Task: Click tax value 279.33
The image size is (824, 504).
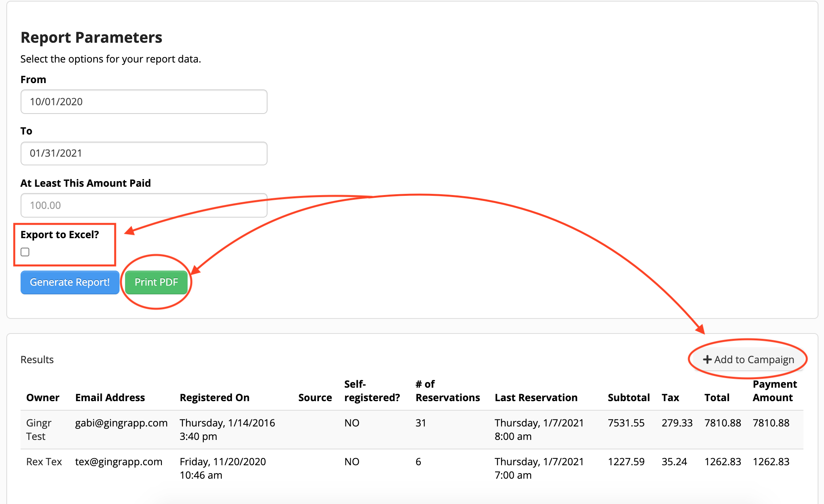Action: coord(677,423)
